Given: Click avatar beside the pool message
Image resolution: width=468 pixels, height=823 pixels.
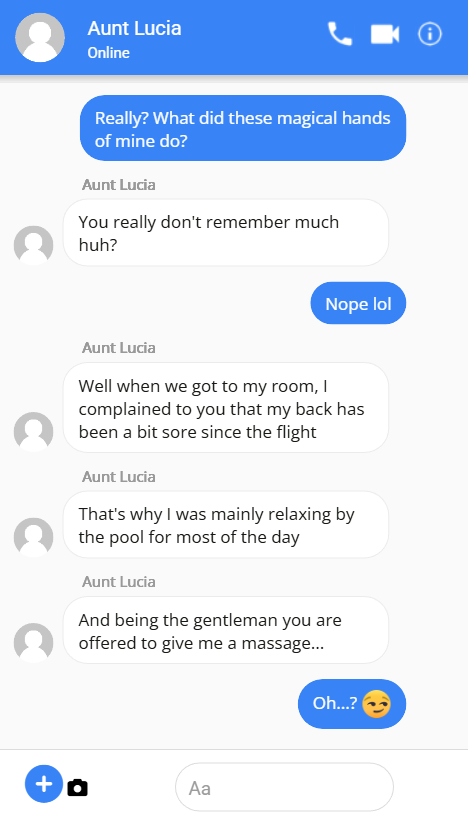Looking at the screenshot, I should 34,537.
